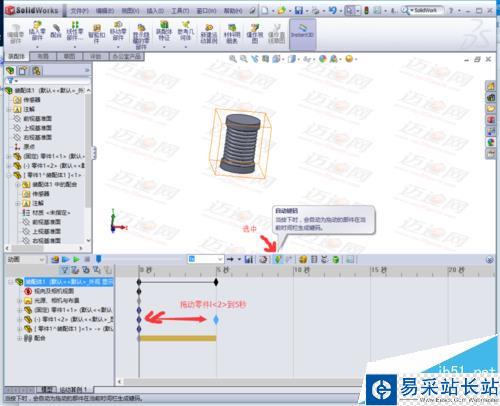Switch to the 运动算例1 bottom tab
The height and width of the screenshot is (406, 500).
pos(75,389)
